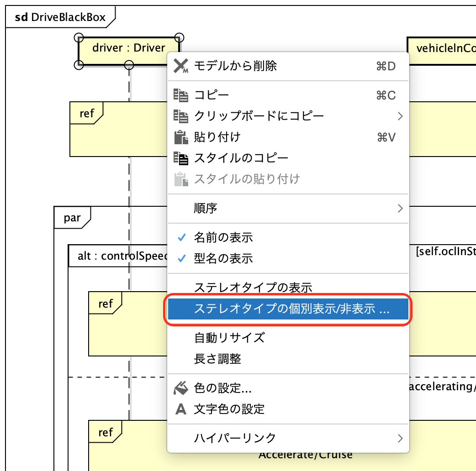Click the 貼り付け paste clipboard icon
This screenshot has width=476, height=471.
(x=181, y=137)
